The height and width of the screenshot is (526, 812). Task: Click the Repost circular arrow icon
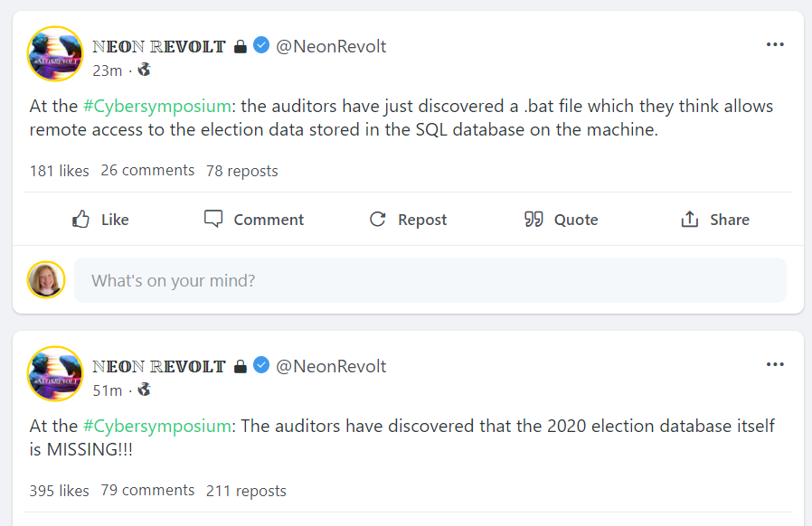click(x=378, y=220)
